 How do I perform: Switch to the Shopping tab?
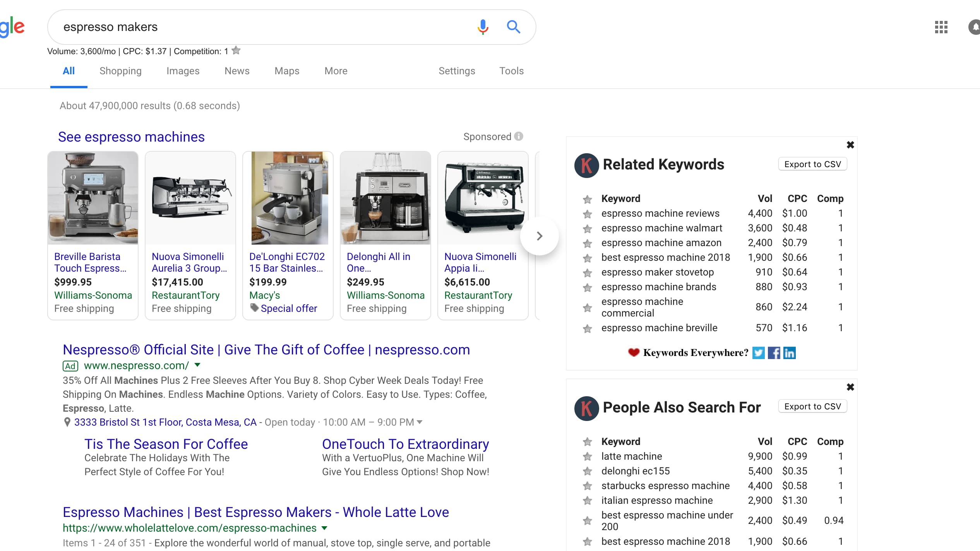coord(120,71)
